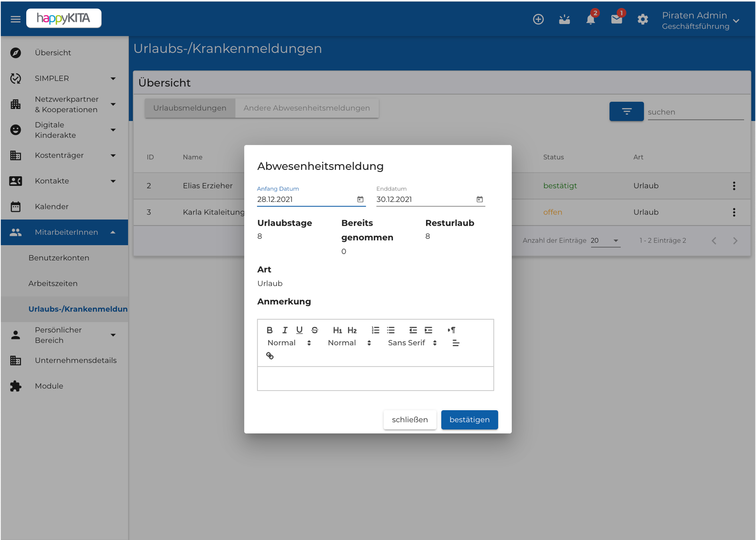Open the Enddatum calendar picker
756x540 pixels.
click(479, 199)
